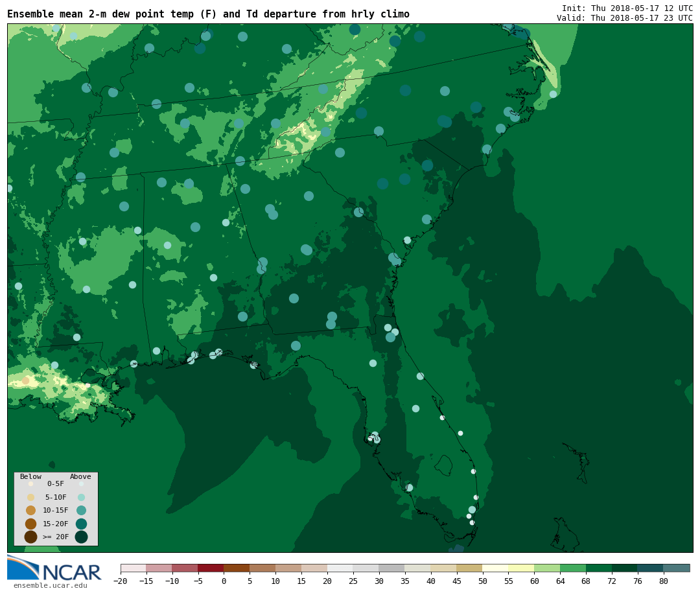Viewport: 700px width, 593px height.
Task: Click the NCAR logo
Action: click(x=54, y=568)
